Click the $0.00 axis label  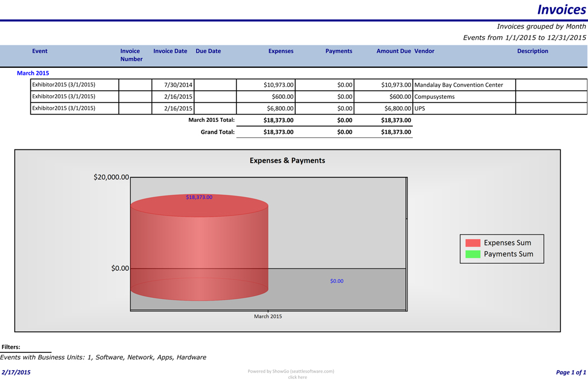120,268
